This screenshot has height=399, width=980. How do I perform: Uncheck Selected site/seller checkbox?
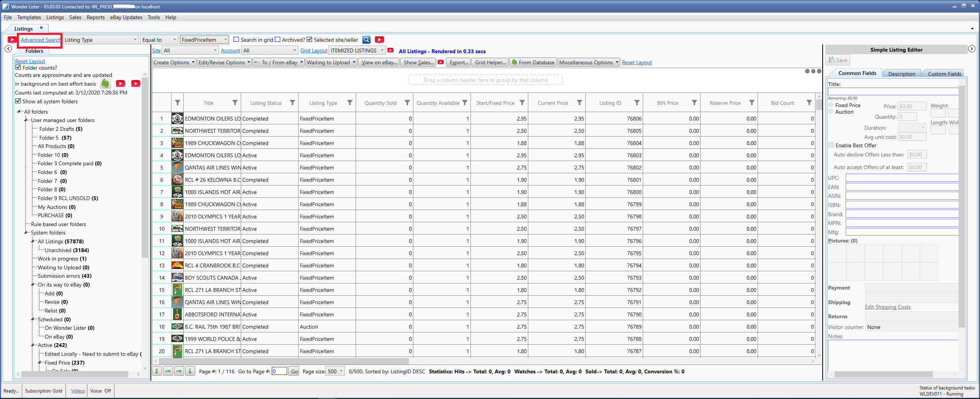309,39
